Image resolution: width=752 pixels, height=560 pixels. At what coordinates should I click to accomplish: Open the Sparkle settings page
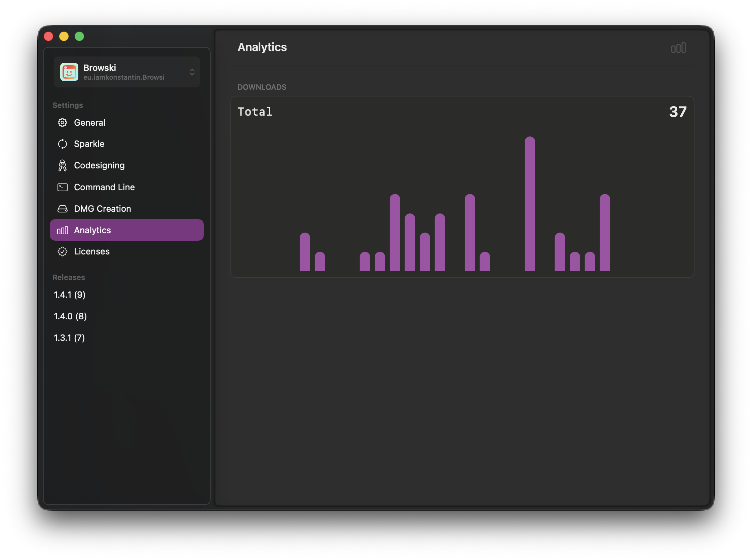[x=89, y=144]
